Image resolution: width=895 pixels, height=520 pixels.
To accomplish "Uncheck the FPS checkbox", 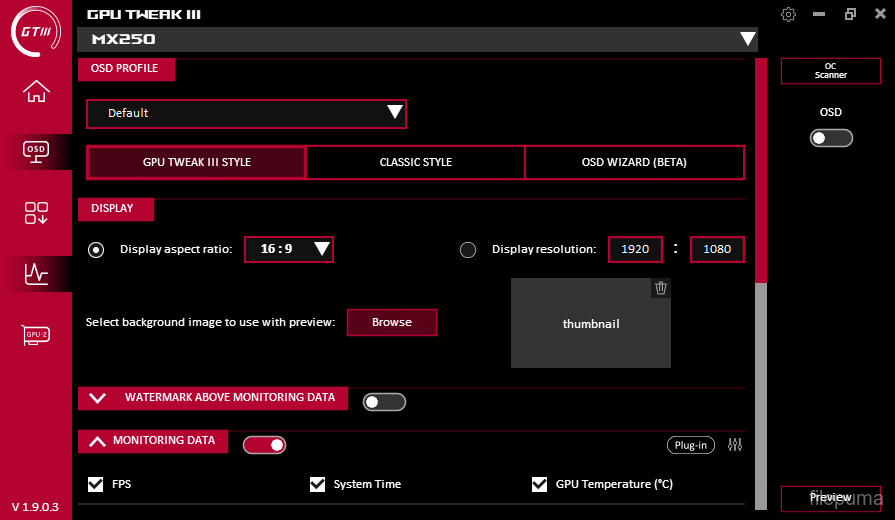I will [96, 484].
